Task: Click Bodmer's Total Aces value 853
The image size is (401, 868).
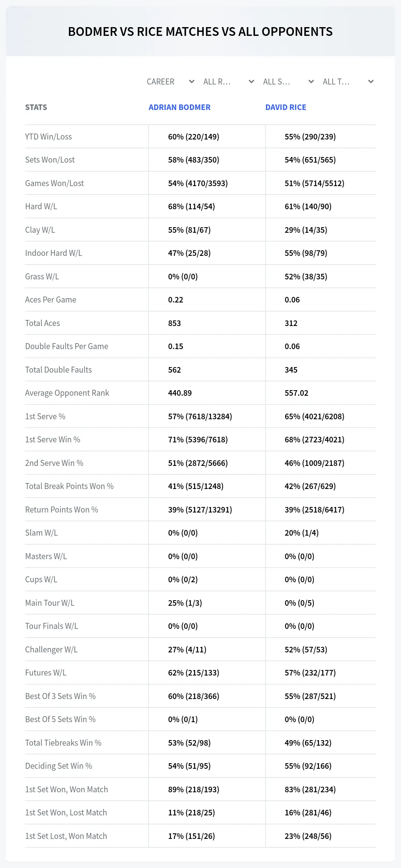Action: [x=174, y=323]
